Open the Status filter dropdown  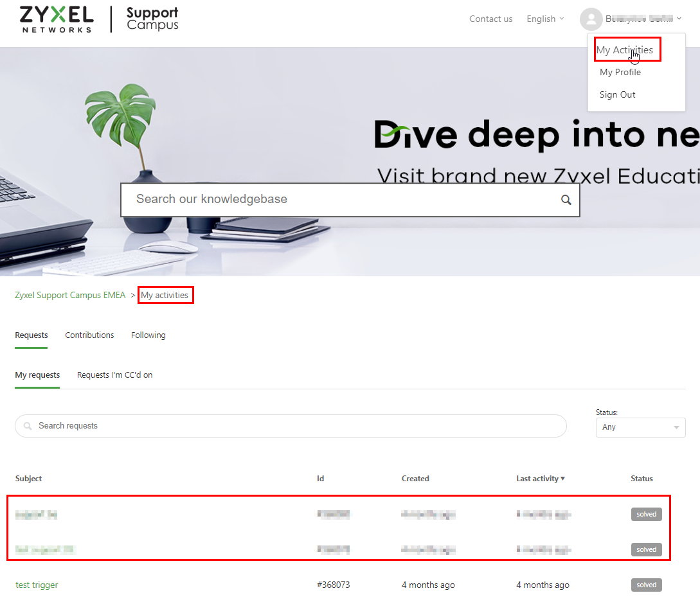click(640, 427)
